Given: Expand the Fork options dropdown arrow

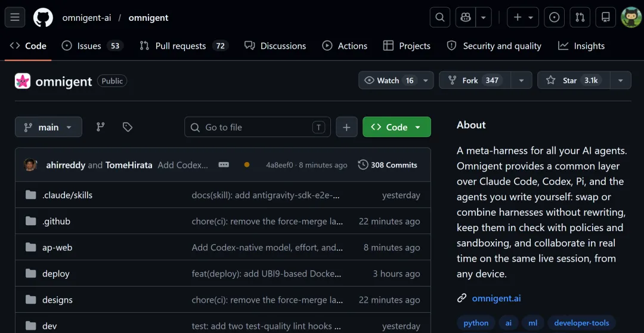Looking at the screenshot, I should pyautogui.click(x=522, y=80).
